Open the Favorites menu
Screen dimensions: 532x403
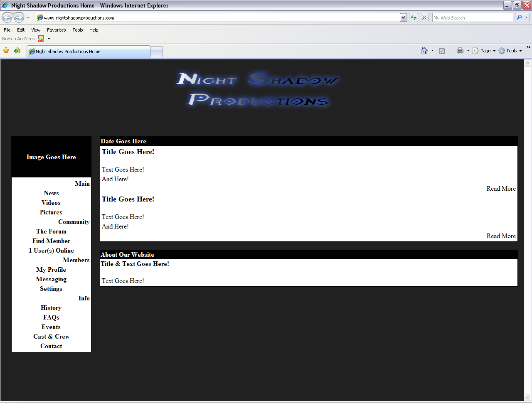[56, 30]
